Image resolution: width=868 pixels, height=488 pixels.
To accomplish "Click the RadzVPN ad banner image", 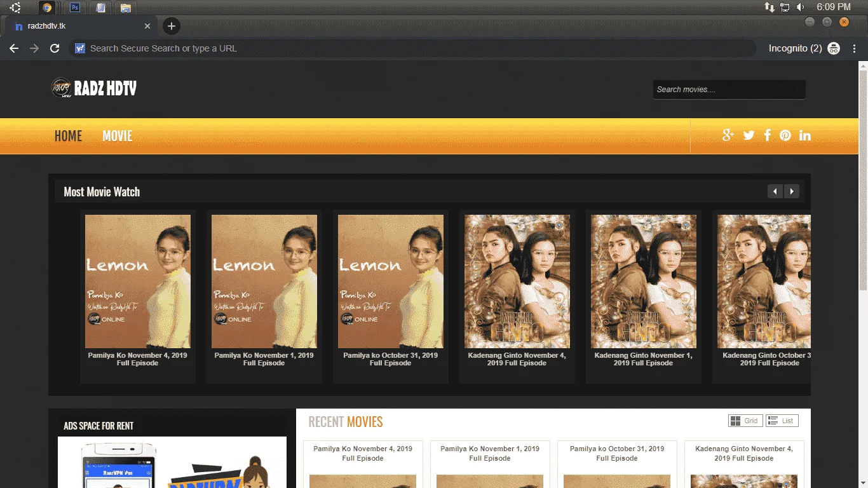I will coord(172,463).
